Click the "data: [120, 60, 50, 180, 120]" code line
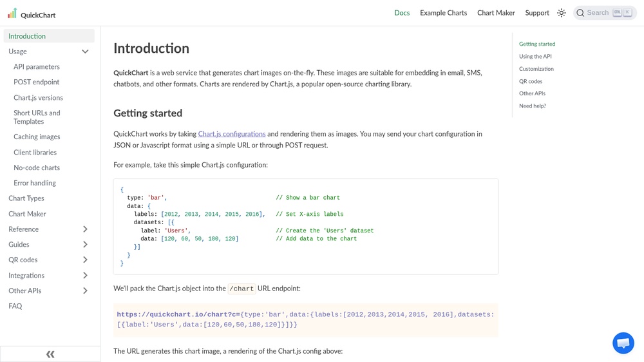This screenshot has width=644, height=362. pyautogui.click(x=189, y=239)
